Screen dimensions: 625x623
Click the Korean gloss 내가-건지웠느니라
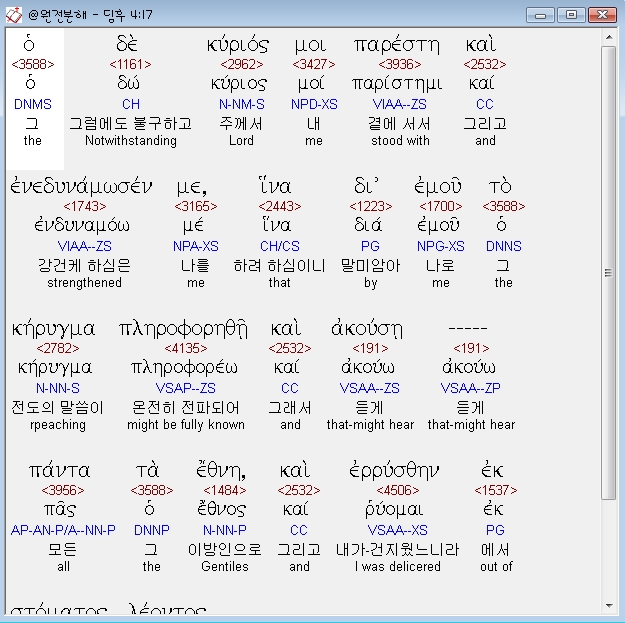398,549
